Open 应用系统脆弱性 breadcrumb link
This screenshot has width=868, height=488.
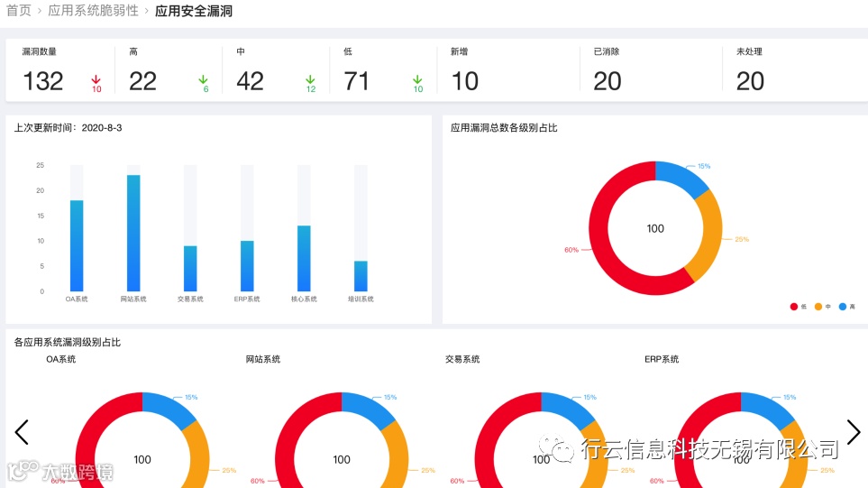[x=93, y=11]
